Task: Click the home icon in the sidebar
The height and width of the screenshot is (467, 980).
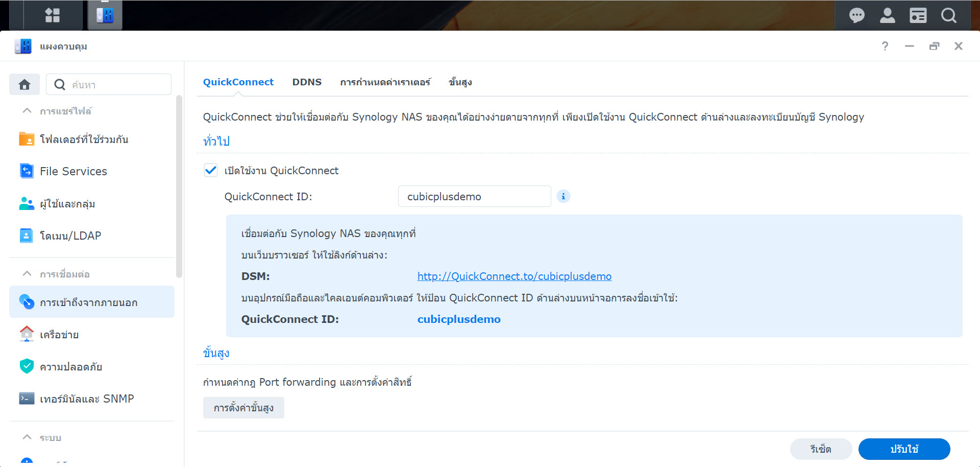Action: 24,84
